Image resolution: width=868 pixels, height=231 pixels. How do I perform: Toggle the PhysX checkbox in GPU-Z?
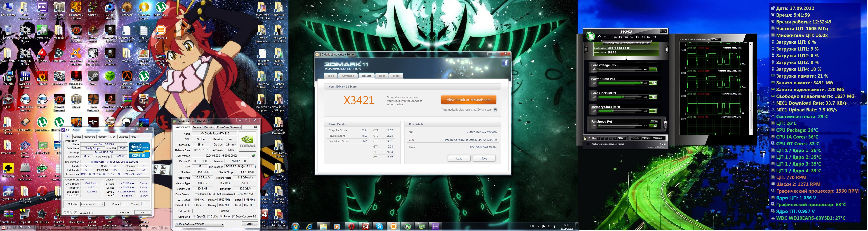pyautogui.click(x=221, y=217)
